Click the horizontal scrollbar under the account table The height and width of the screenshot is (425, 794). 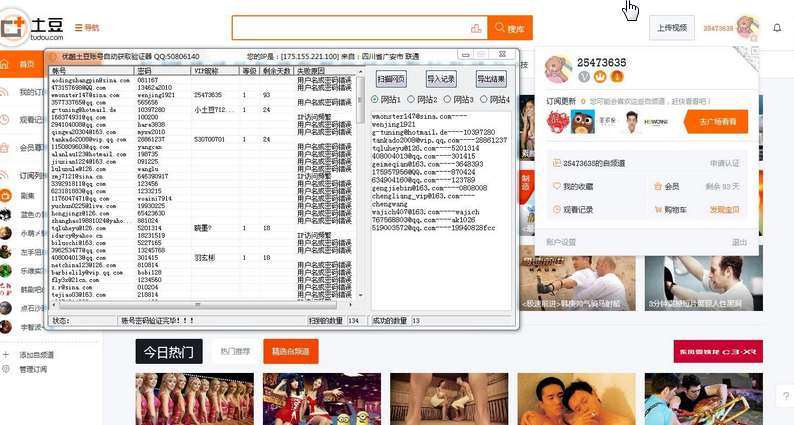click(202, 305)
